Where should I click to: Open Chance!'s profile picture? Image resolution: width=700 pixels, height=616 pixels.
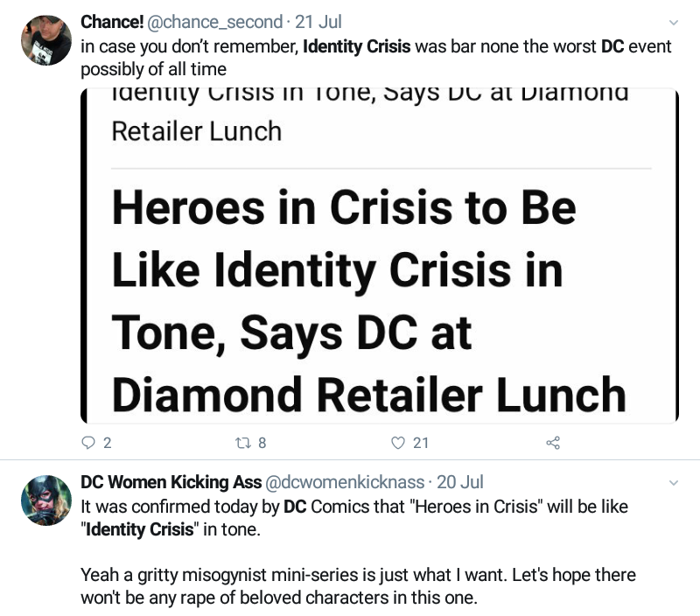coord(45,40)
